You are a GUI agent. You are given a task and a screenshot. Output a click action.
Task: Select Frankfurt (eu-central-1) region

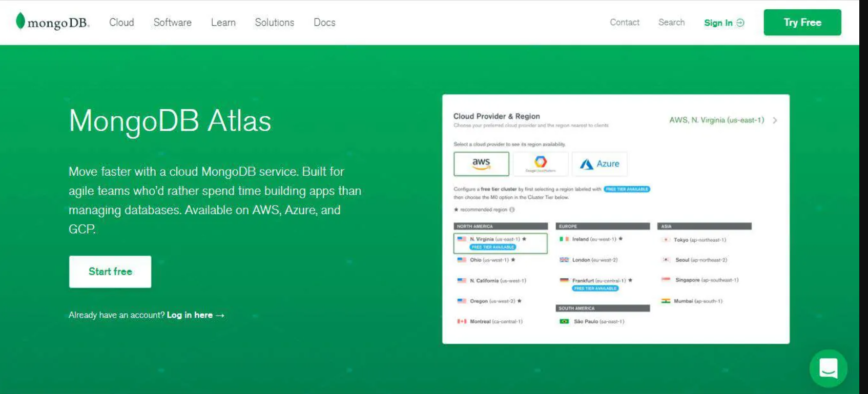pyautogui.click(x=596, y=281)
